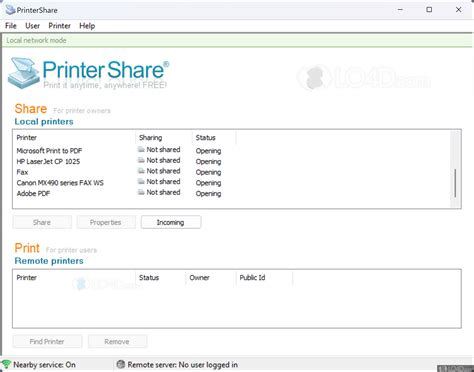Click the PrinterShare title bar app icon
Image resolution: width=474 pixels, height=372 pixels.
[10, 10]
